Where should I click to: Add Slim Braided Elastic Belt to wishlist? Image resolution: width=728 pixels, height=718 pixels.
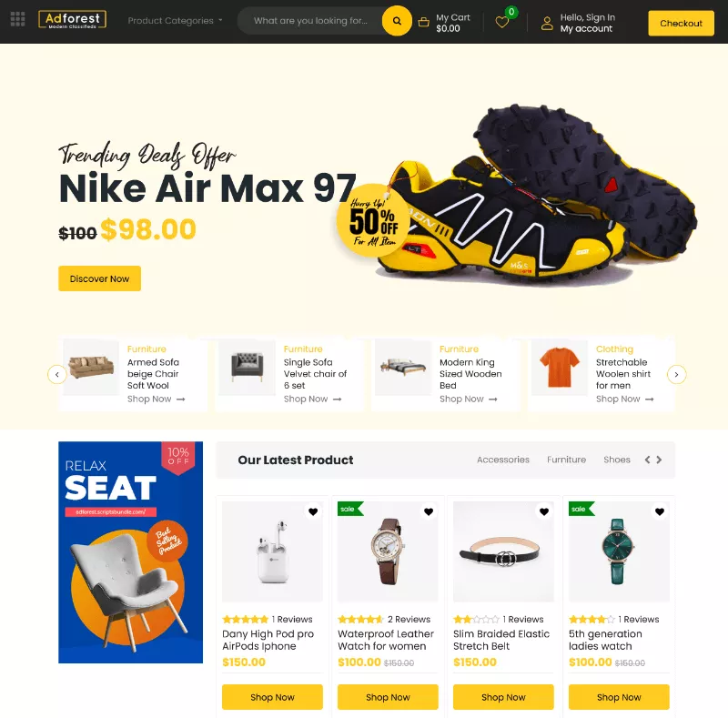click(544, 511)
